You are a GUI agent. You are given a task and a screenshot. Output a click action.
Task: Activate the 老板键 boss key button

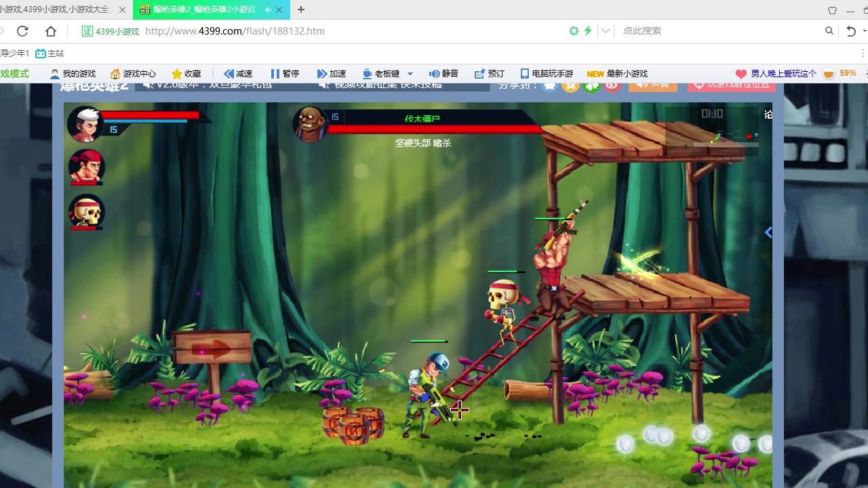(381, 74)
